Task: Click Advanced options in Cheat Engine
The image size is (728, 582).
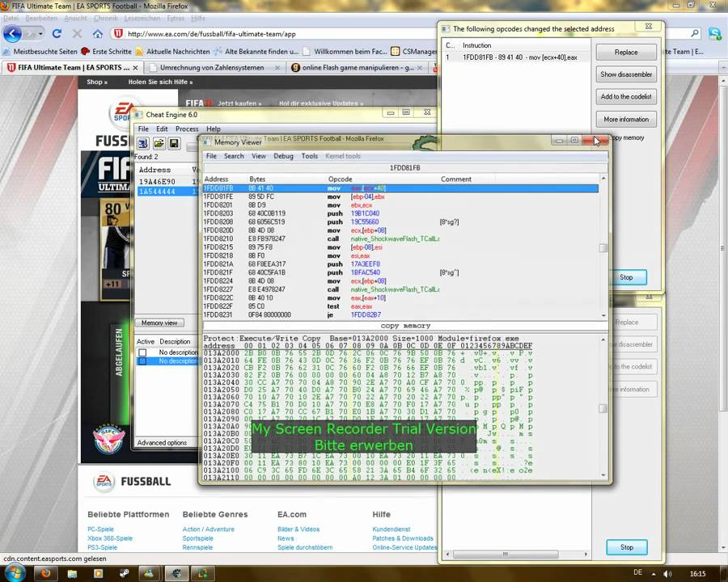Action: 162,443
